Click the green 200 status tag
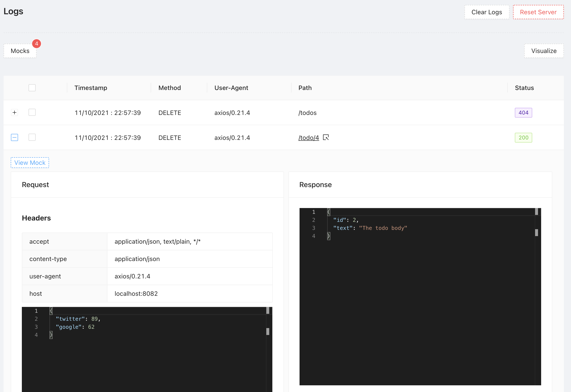Image resolution: width=571 pixels, height=392 pixels. click(523, 138)
